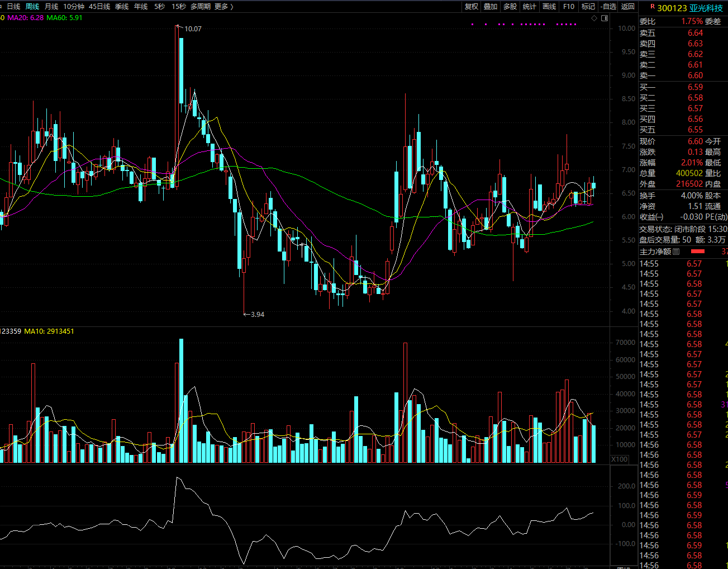
Task: Click 买四 price 6.56
Action: tap(695, 119)
